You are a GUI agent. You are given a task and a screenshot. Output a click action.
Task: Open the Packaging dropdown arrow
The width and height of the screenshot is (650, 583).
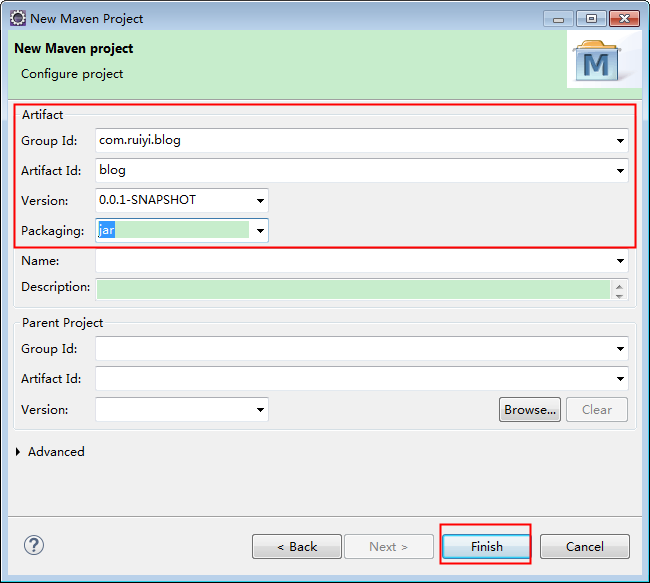(x=260, y=231)
